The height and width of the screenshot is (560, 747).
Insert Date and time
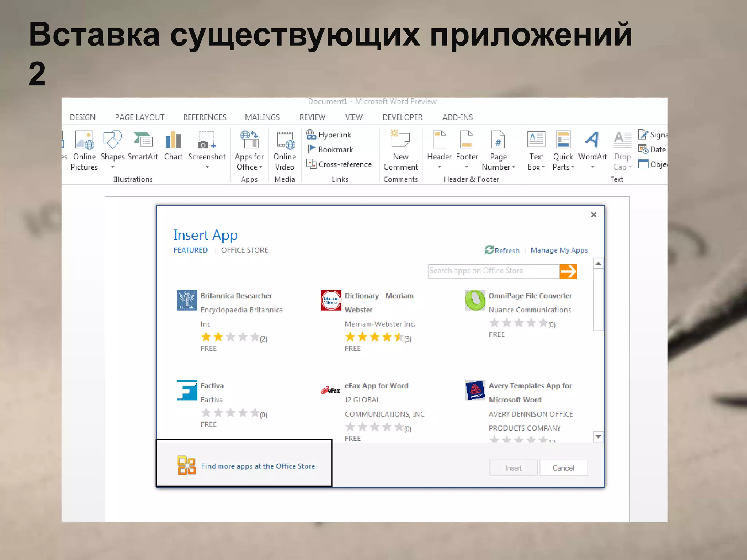point(653,149)
